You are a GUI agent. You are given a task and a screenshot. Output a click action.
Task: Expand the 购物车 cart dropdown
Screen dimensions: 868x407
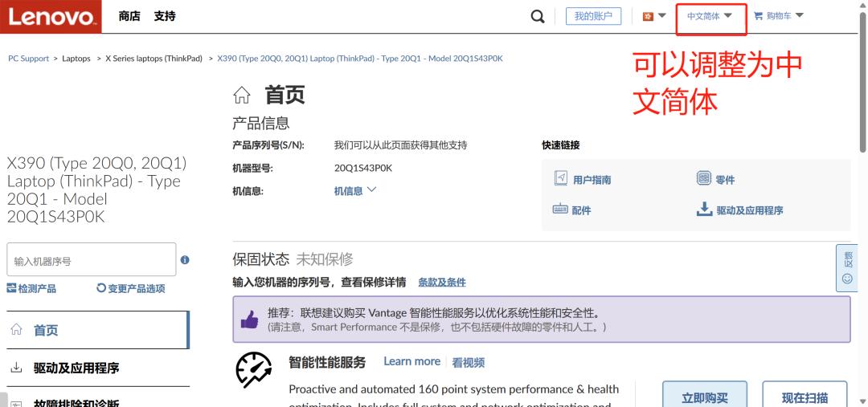pyautogui.click(x=799, y=16)
